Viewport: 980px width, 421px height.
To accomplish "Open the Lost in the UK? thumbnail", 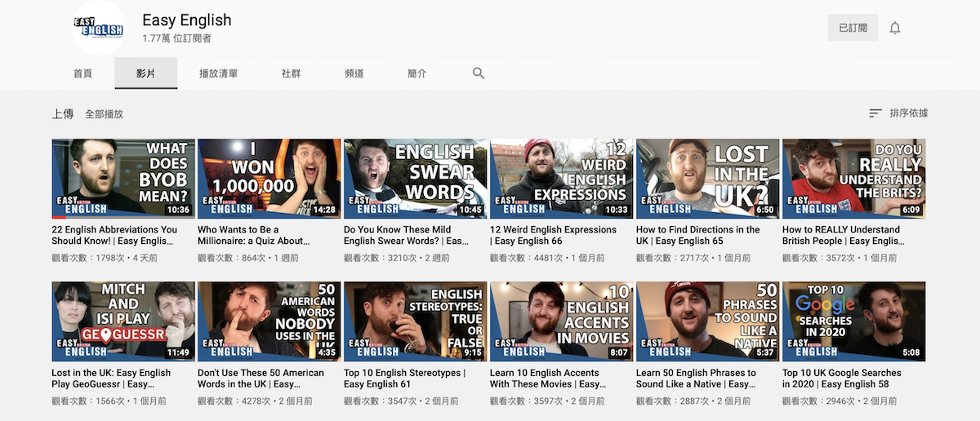I will coord(708,179).
